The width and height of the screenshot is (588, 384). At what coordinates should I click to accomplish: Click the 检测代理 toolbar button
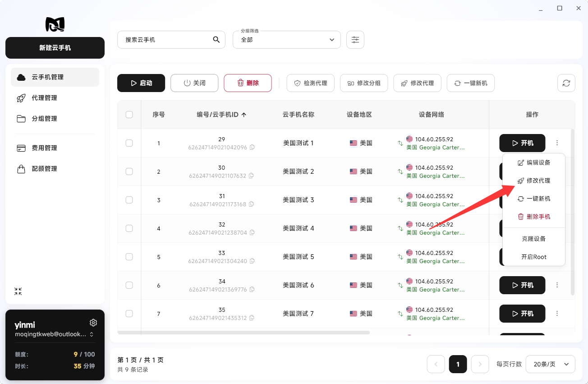(310, 83)
